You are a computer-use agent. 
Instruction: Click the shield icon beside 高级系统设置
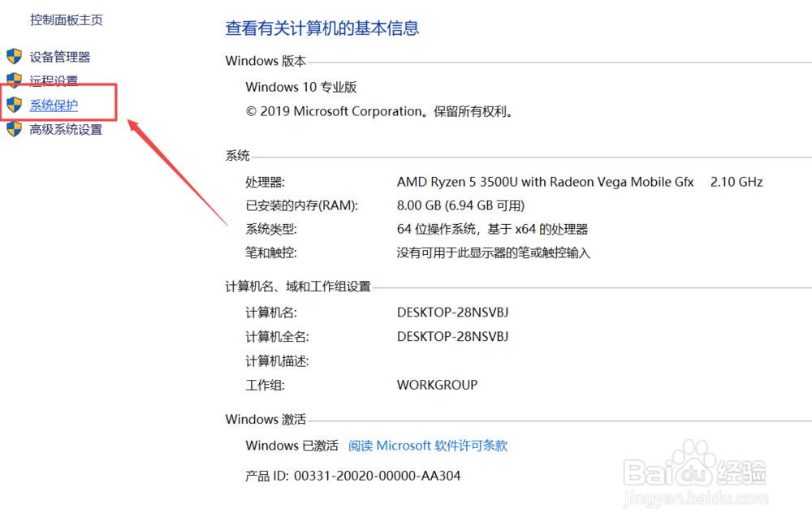pyautogui.click(x=14, y=129)
